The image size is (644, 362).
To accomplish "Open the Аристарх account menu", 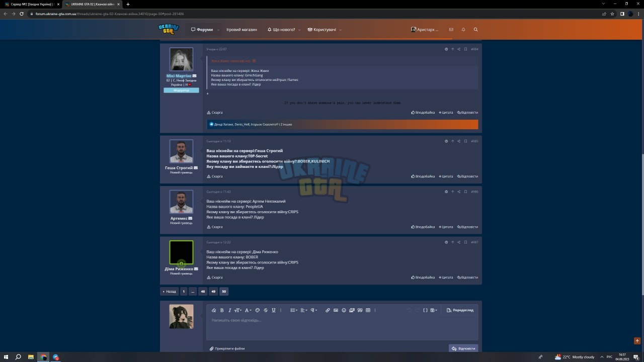I will coord(425,30).
